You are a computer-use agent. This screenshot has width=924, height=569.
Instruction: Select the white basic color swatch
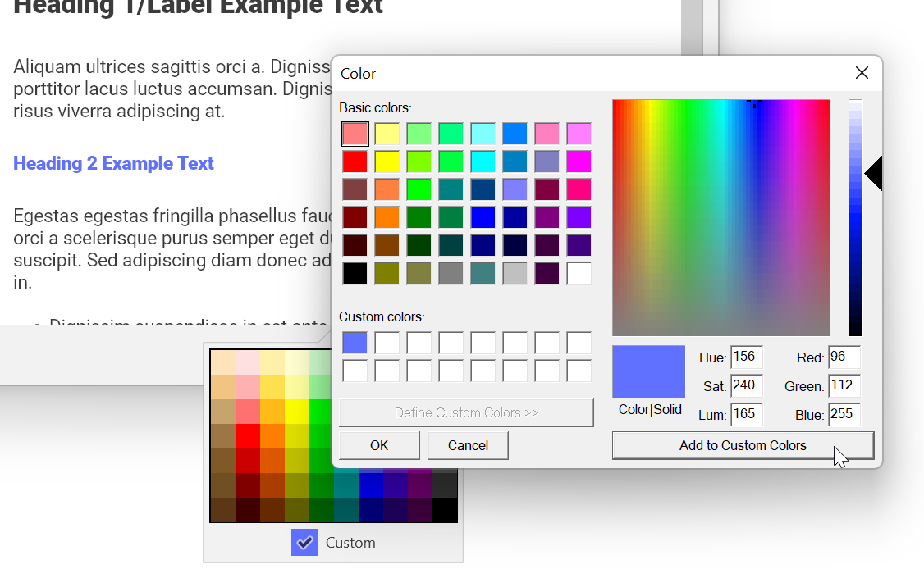click(x=579, y=273)
